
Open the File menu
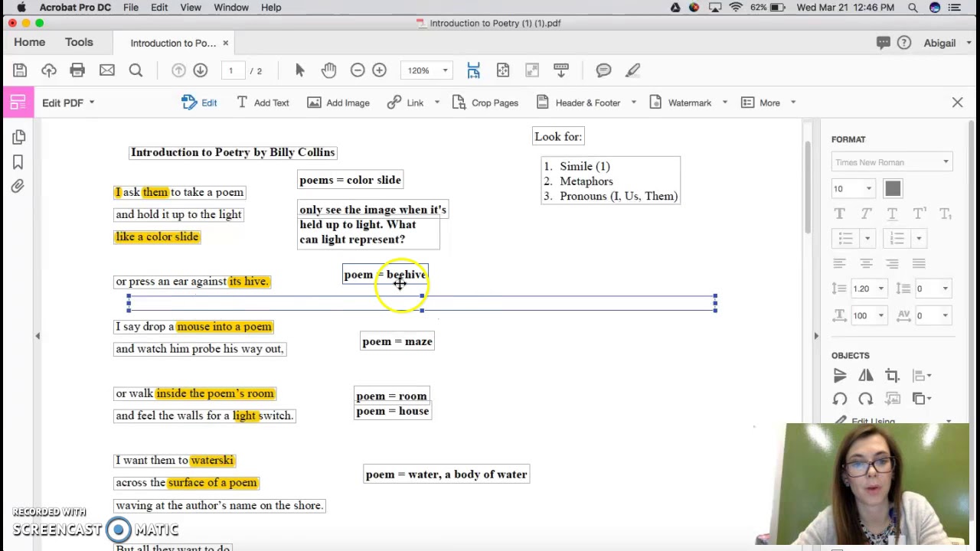(131, 8)
